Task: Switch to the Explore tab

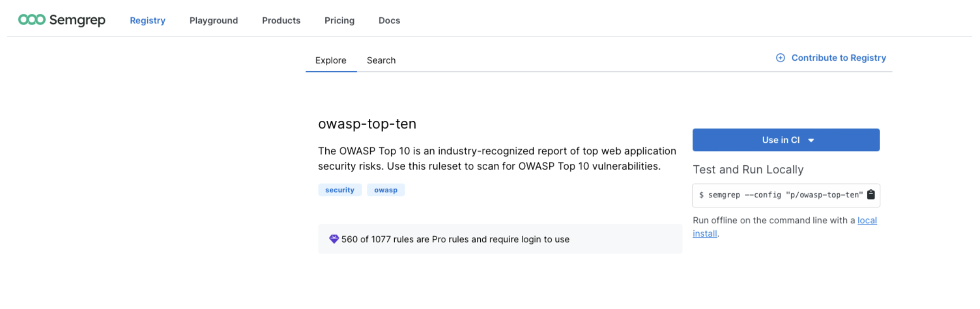Action: click(331, 60)
